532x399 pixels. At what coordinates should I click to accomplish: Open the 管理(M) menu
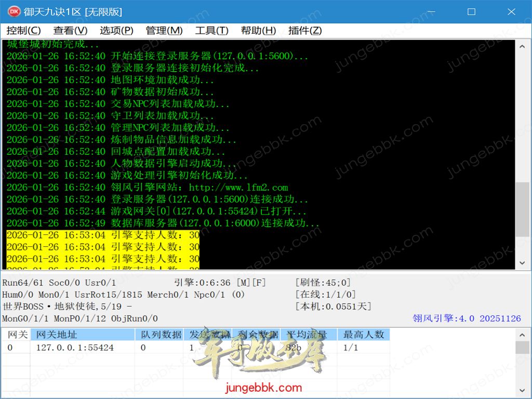pyautogui.click(x=164, y=31)
